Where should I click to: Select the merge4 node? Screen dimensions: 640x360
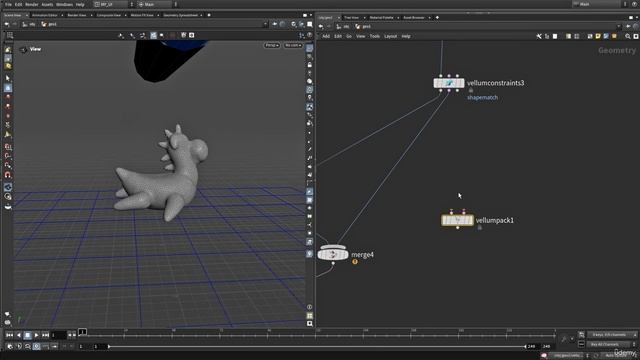pos(333,255)
